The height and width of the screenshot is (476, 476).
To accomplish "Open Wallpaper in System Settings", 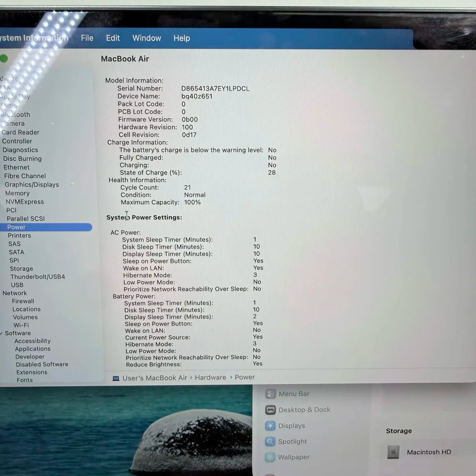I will pyautogui.click(x=294, y=457).
